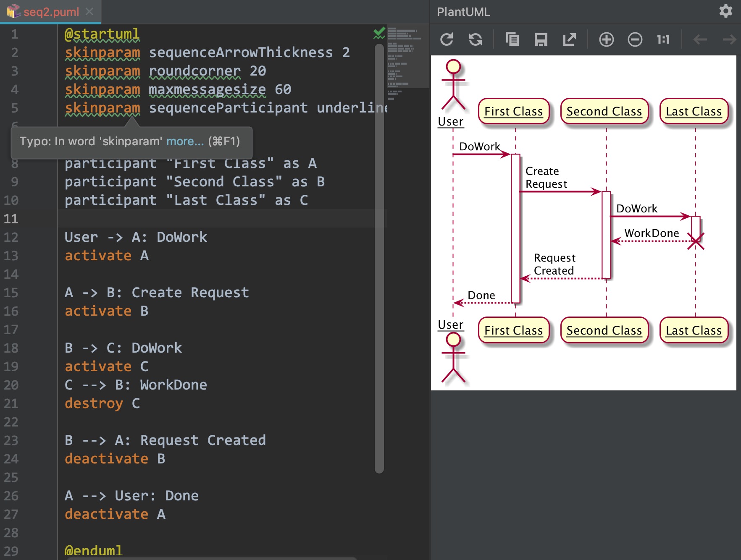Click 'sequenceParticipant' in line 5
The width and height of the screenshot is (741, 560).
point(228,108)
